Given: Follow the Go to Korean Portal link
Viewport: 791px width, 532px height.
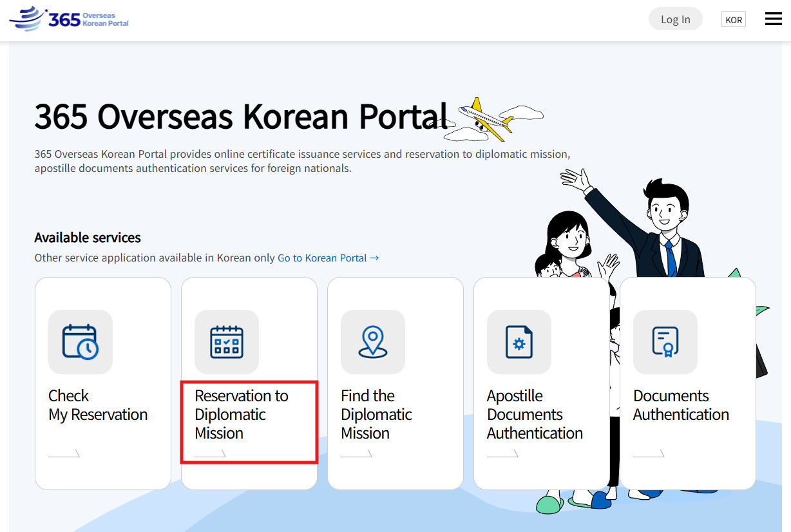Looking at the screenshot, I should coord(328,258).
